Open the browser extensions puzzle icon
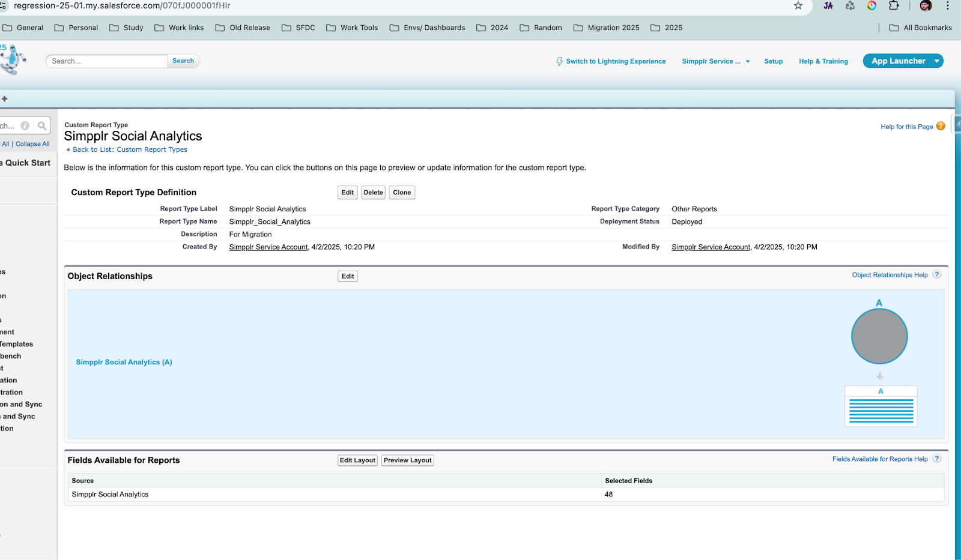This screenshot has width=961, height=560. (x=894, y=5)
